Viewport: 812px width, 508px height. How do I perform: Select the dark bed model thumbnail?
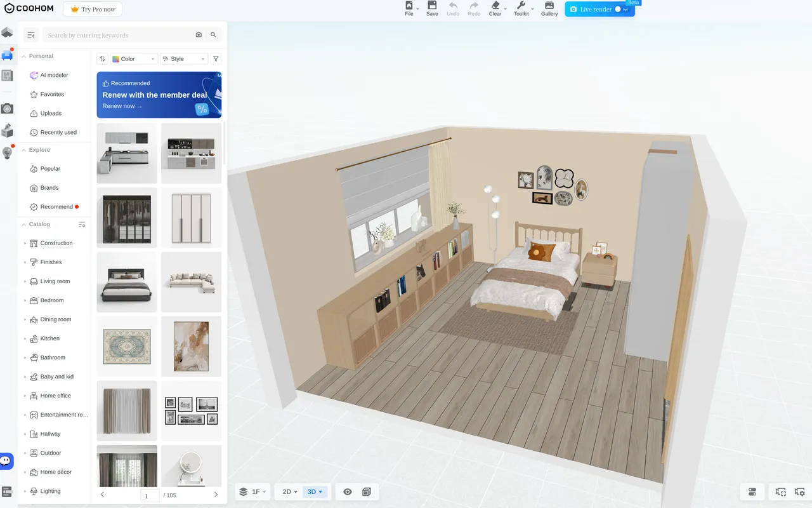pos(127,282)
